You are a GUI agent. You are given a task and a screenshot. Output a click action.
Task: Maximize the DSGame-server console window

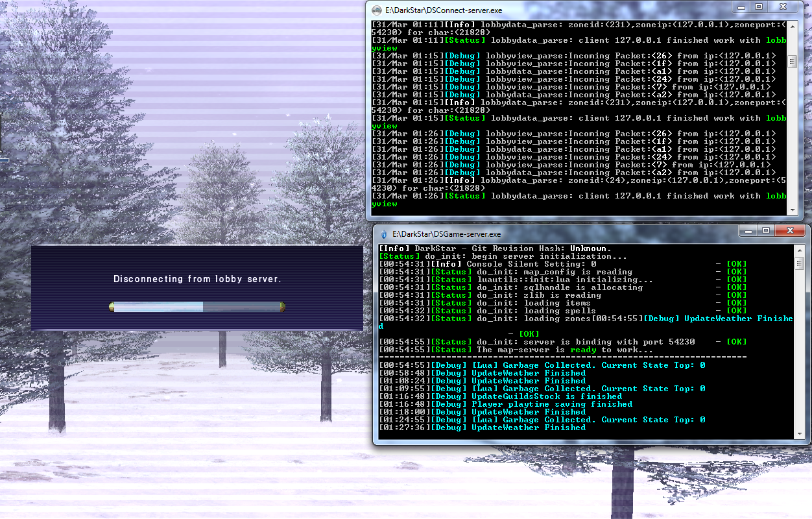[x=766, y=230]
